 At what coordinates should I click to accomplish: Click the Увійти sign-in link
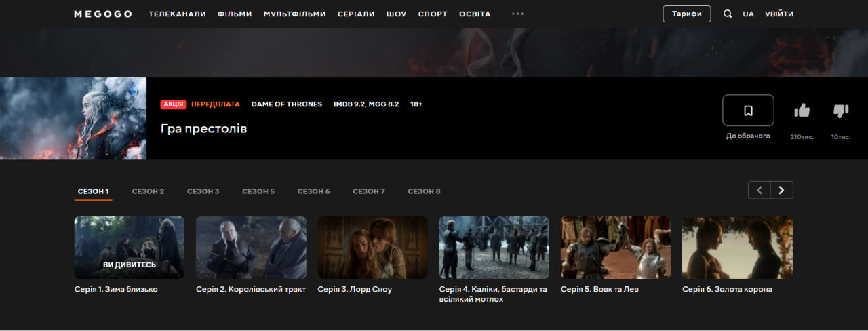click(x=778, y=14)
